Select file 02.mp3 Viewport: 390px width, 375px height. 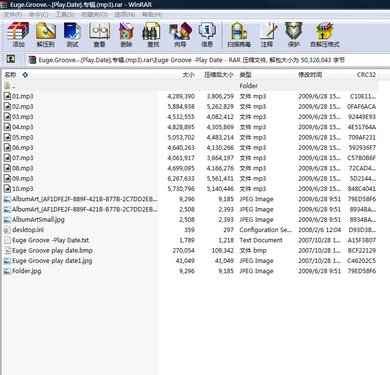[x=23, y=107]
